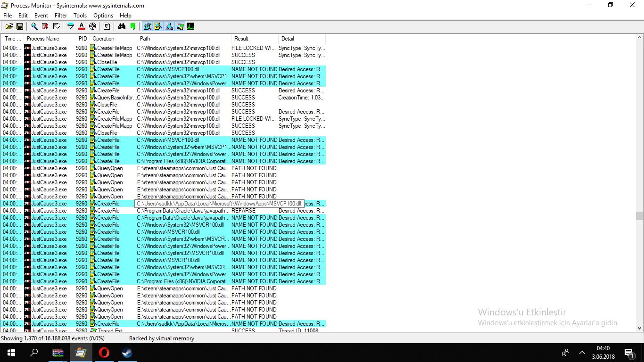The image size is (644, 362).
Task: Click the Operation column header
Action: pos(114,39)
